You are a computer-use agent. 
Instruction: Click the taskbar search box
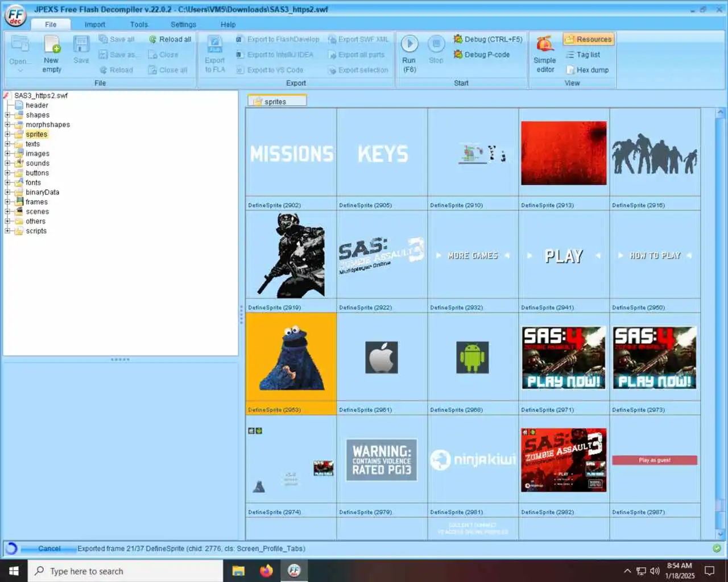(125, 571)
